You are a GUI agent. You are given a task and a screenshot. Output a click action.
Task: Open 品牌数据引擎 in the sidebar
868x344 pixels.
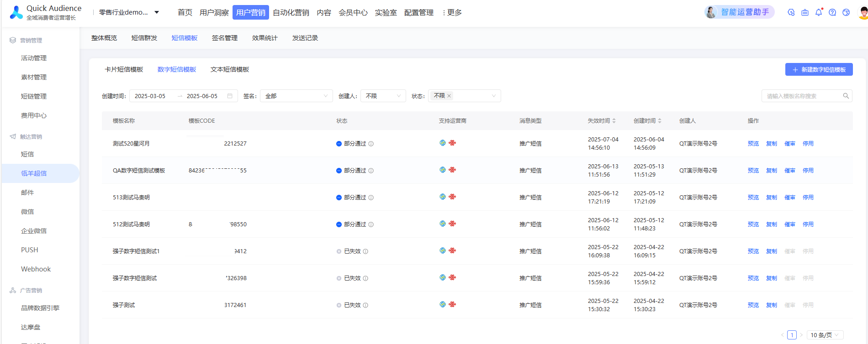tap(40, 308)
